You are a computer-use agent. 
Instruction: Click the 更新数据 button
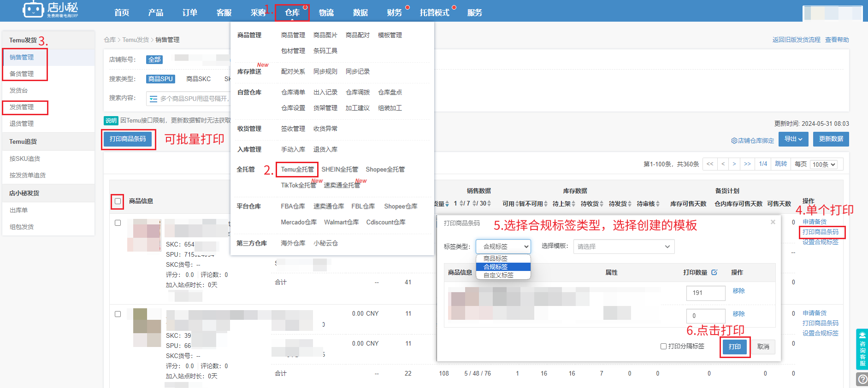pos(831,139)
